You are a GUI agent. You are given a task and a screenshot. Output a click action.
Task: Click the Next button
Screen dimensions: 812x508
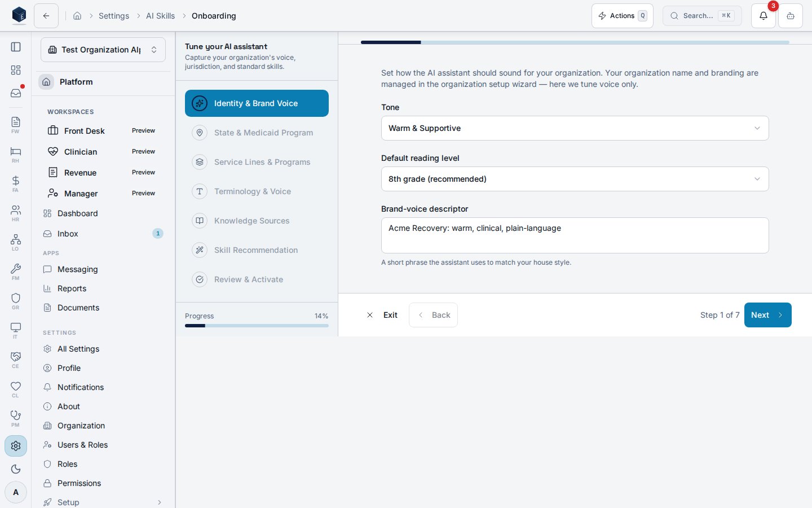click(x=767, y=315)
